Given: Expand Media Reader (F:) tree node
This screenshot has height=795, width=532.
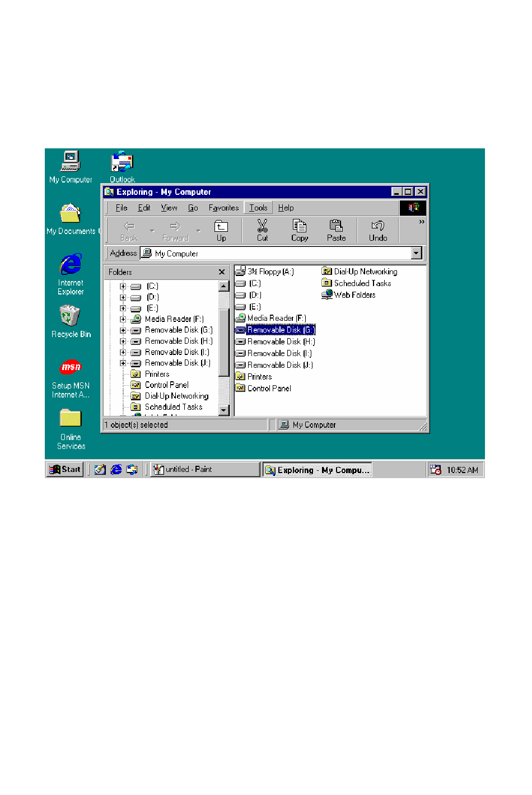Looking at the screenshot, I should (x=123, y=319).
